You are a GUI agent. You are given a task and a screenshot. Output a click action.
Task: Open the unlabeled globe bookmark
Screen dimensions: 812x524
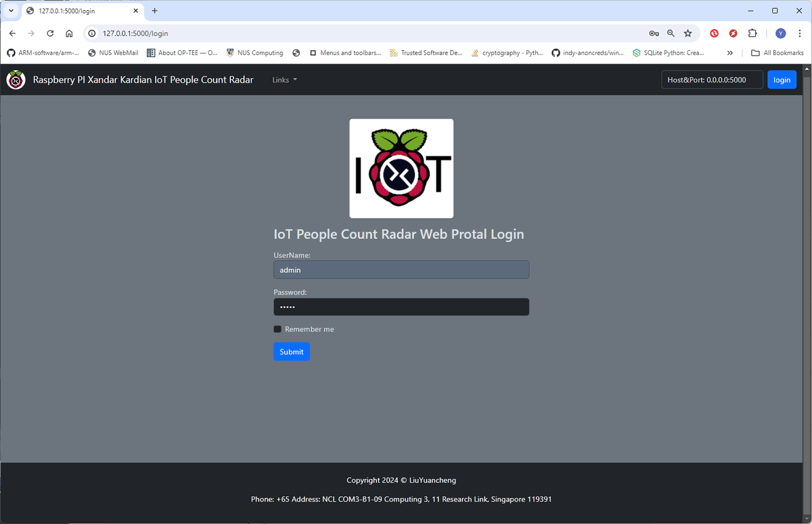pos(296,53)
